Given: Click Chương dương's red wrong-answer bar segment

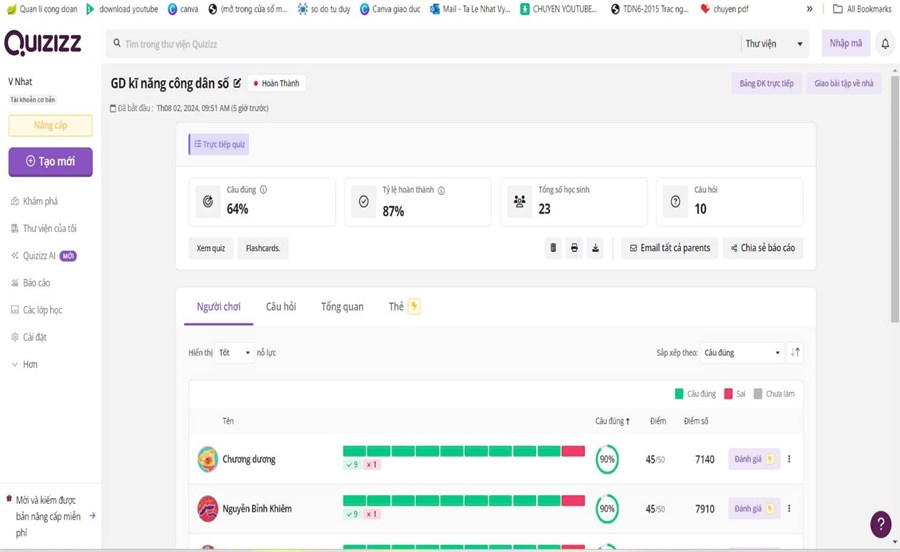Looking at the screenshot, I should coord(573,451).
